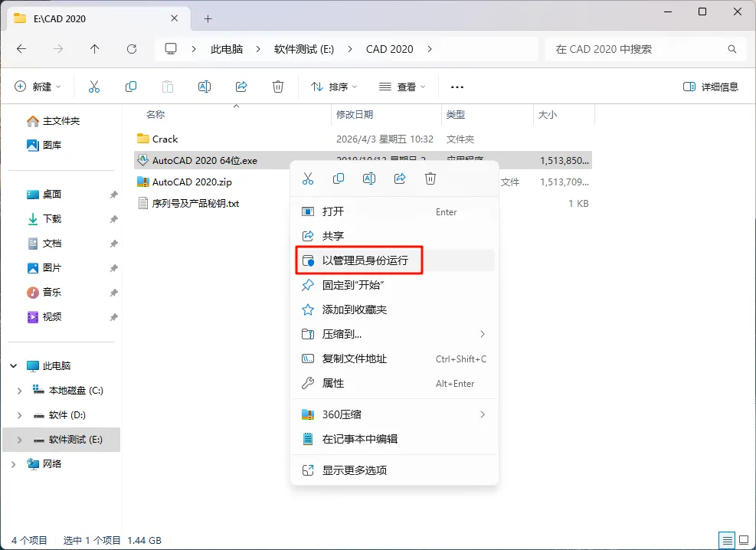
Task: Click the context menu Cut icon
Action: point(308,178)
